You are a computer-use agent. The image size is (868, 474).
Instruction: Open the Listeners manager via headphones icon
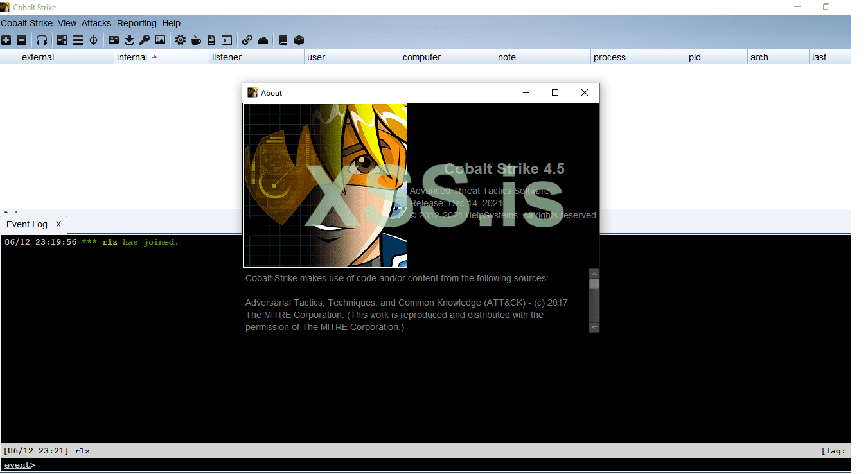(41, 40)
